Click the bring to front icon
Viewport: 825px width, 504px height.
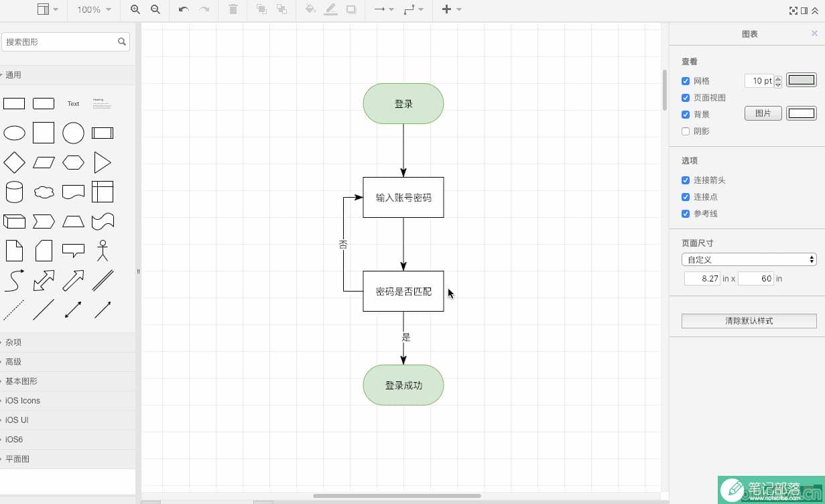coord(261,9)
